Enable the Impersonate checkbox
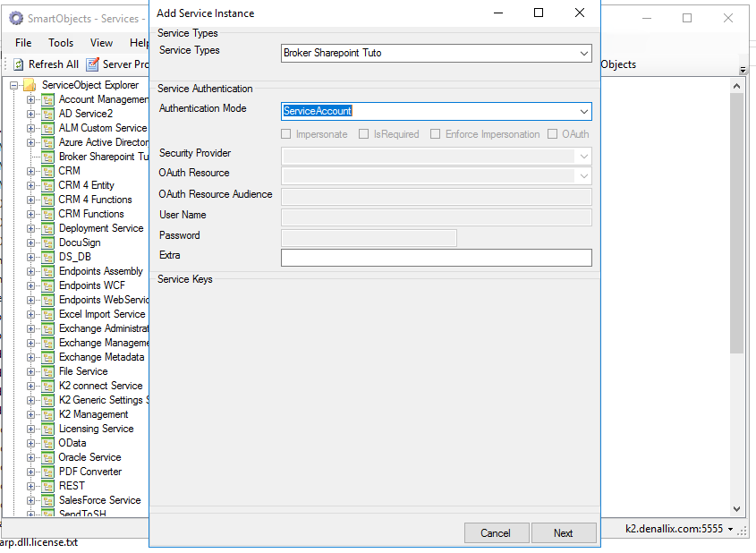The width and height of the screenshot is (756, 553). pos(287,132)
